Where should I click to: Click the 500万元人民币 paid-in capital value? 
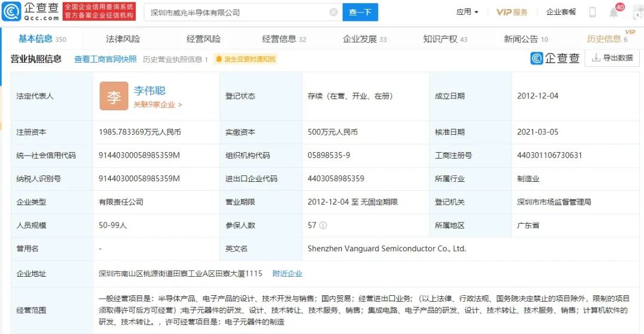[333, 132]
